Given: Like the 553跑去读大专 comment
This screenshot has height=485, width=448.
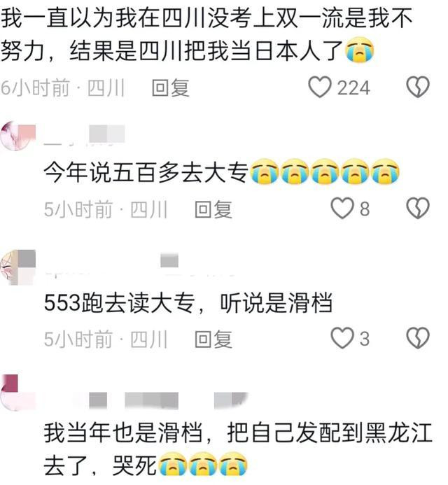Looking at the screenshot, I should point(342,338).
